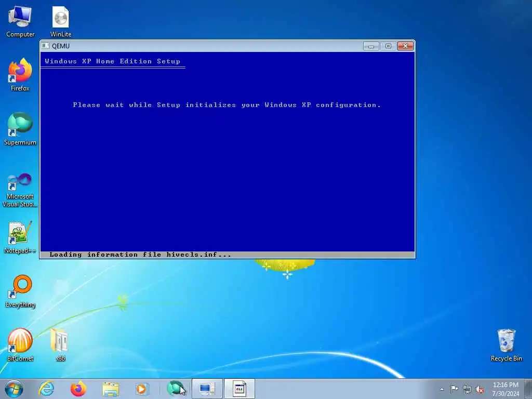
Task: Select the Recycle Bin icon
Action: pos(506,345)
